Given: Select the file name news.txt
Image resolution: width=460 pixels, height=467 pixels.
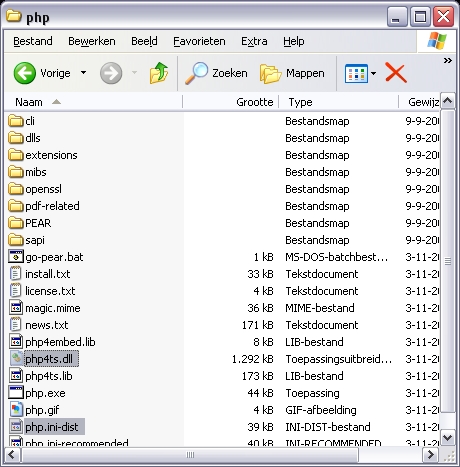Looking at the screenshot, I should pos(47,325).
